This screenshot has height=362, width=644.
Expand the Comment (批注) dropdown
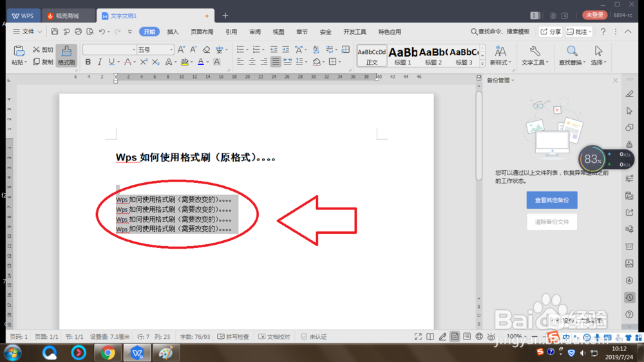pos(590,32)
